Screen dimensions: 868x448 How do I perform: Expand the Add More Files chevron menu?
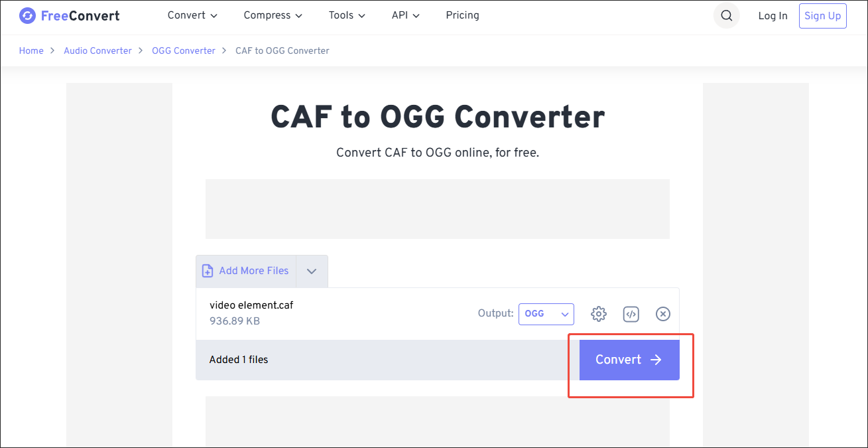click(311, 271)
